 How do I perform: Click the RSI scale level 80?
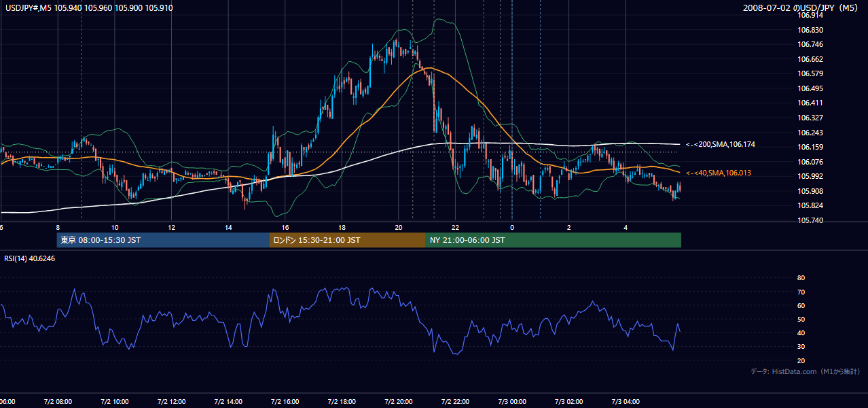[x=801, y=278]
